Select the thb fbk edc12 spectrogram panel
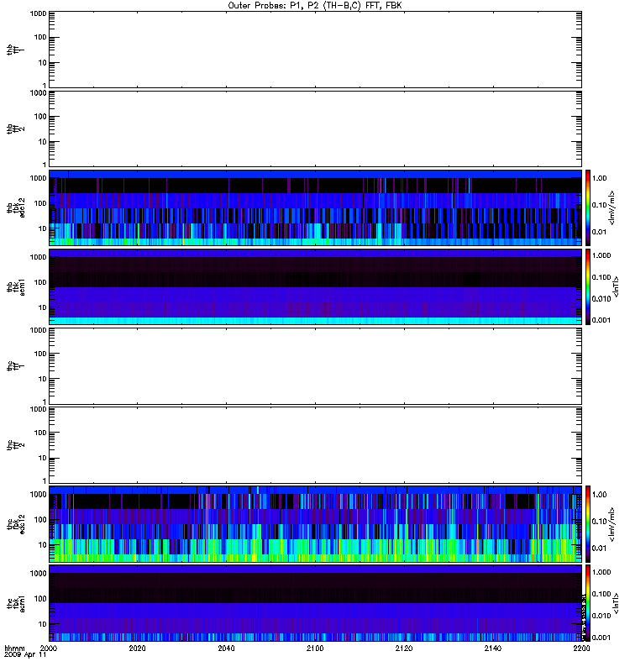Image resolution: width=630 pixels, height=672 pixels. coord(315,207)
